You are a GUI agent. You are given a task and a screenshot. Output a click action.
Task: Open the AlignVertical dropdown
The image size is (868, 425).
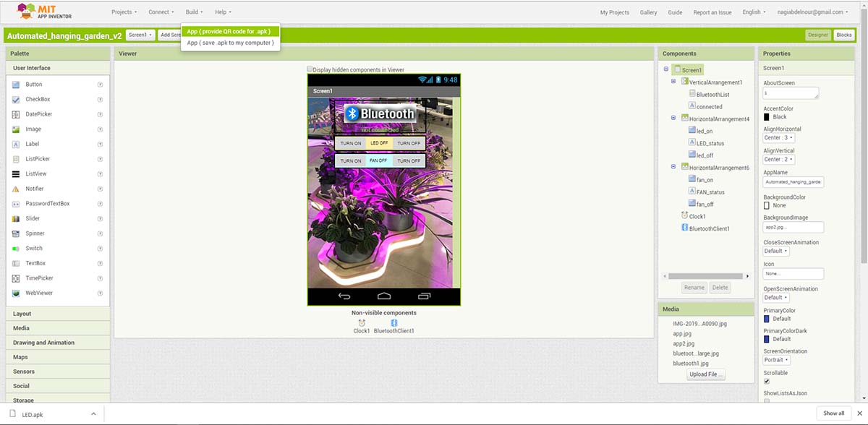pyautogui.click(x=779, y=159)
